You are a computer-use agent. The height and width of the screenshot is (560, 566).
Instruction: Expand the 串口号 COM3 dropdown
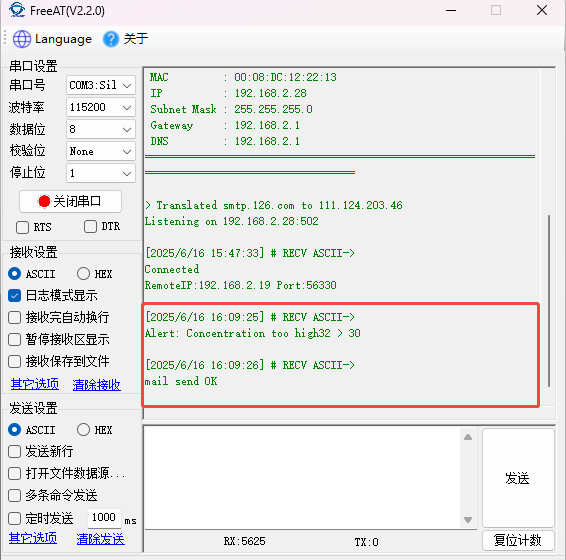[101, 86]
